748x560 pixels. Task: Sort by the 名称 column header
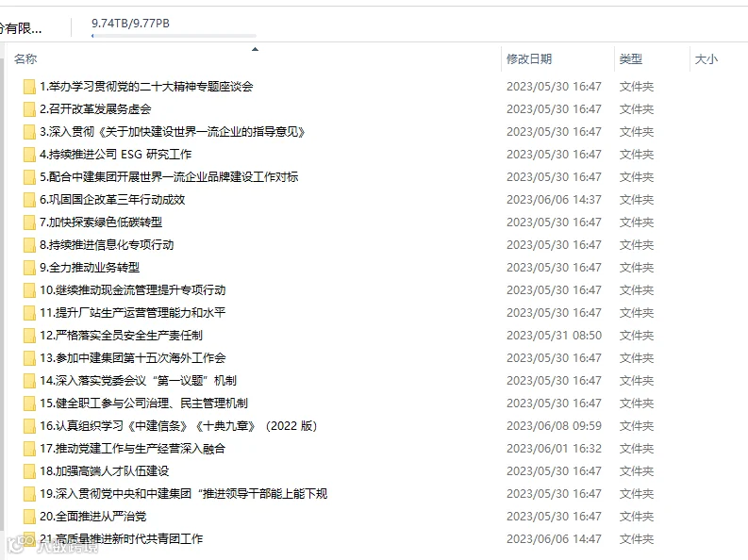point(25,59)
